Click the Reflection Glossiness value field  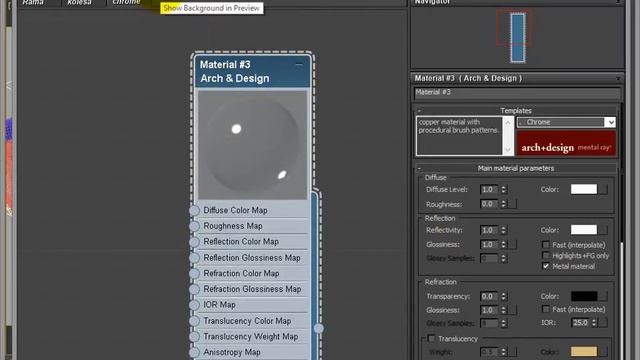point(489,244)
